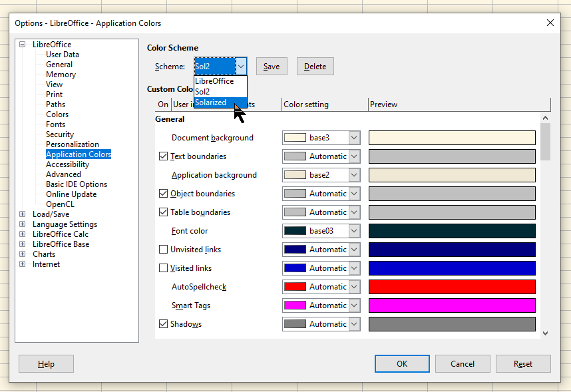Select User Data in the tree
Image resolution: width=571 pixels, height=392 pixels.
(x=63, y=55)
